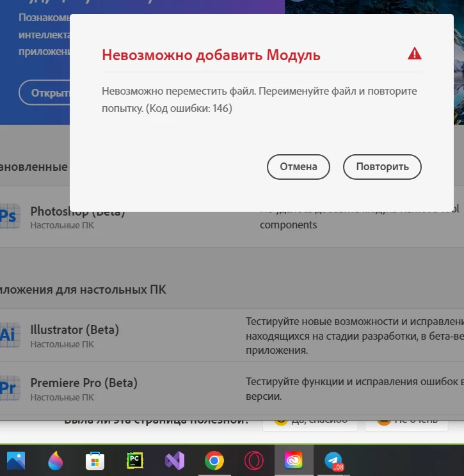Click the Невозможно добавить Модуль heading
The height and width of the screenshot is (476, 464).
tap(211, 55)
